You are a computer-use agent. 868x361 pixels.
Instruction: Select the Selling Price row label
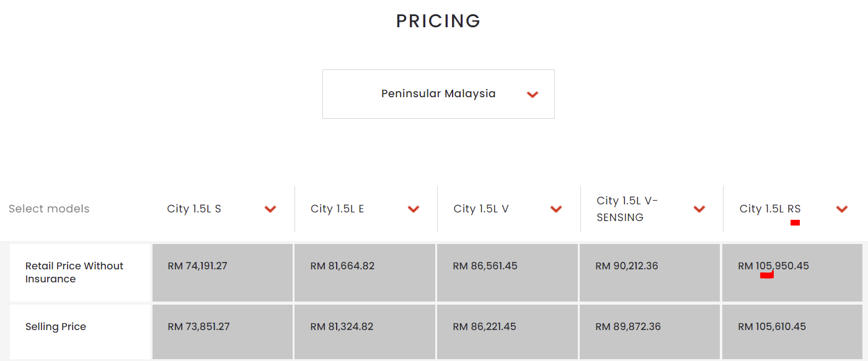[x=56, y=327]
